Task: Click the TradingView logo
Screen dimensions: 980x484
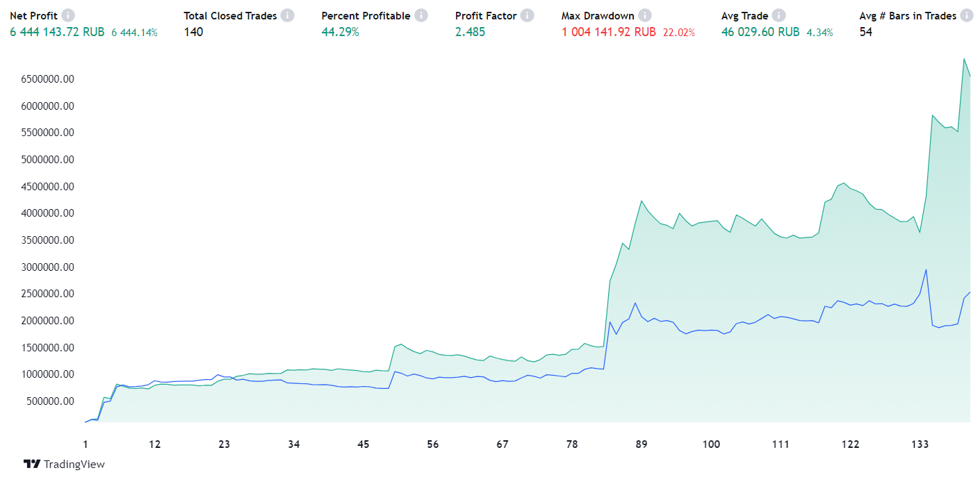Action: point(64,464)
